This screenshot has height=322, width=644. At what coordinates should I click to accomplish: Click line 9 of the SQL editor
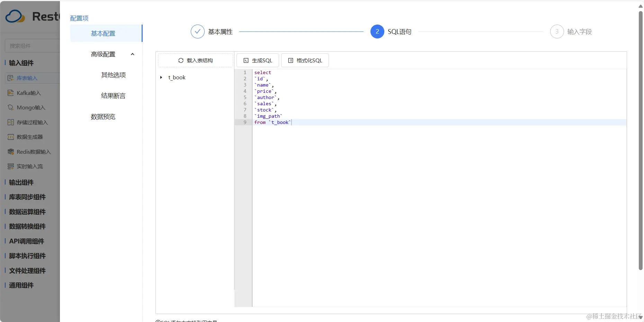tap(439, 122)
